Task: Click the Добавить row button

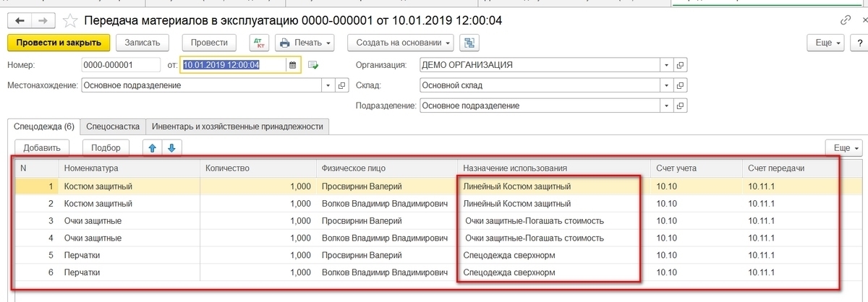Action: coord(42,147)
